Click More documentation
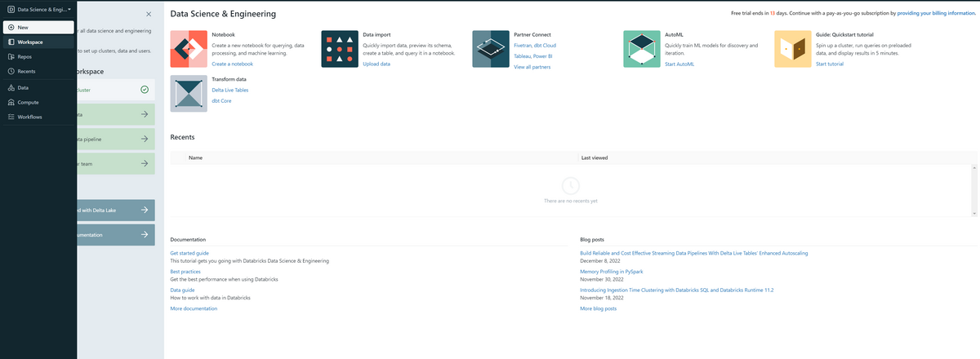Viewport: 980px width, 359px height. coord(194,309)
